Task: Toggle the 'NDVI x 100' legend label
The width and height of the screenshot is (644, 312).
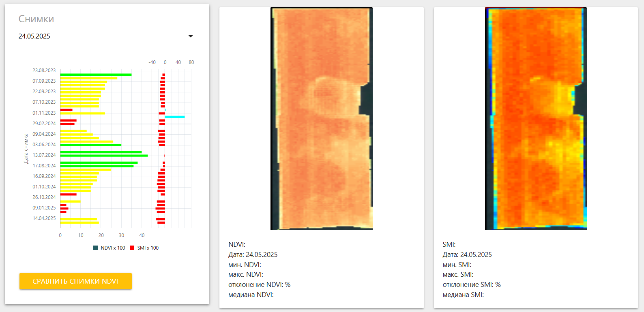Action: (x=113, y=248)
